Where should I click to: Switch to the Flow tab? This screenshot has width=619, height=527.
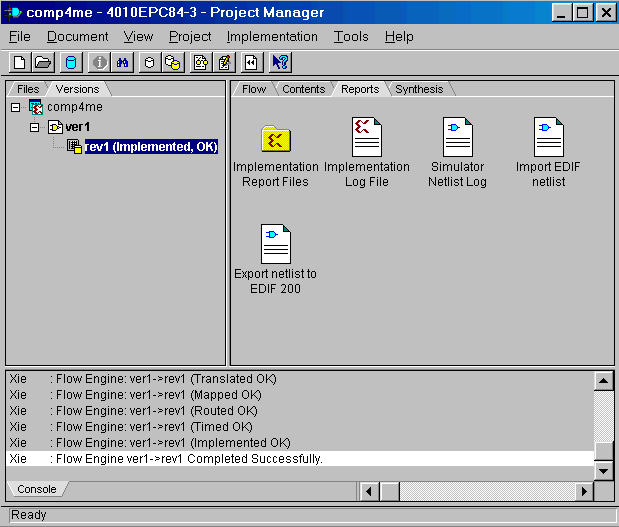click(x=254, y=89)
